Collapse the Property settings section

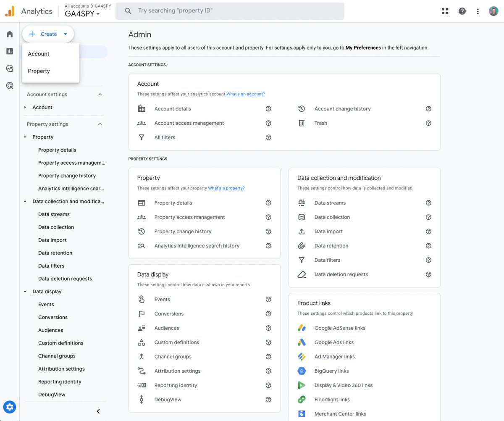(x=100, y=124)
